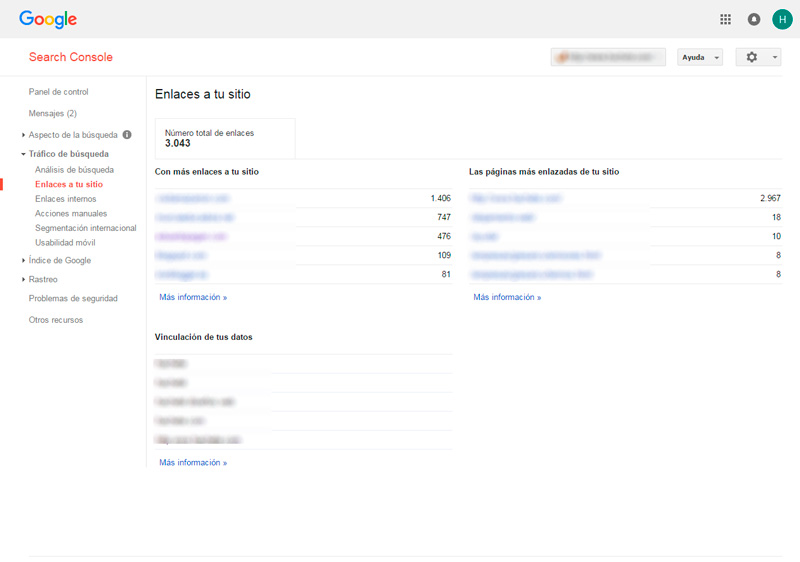Click Más información under Con más enlaces
The width and height of the screenshot is (800, 562).
(x=193, y=297)
